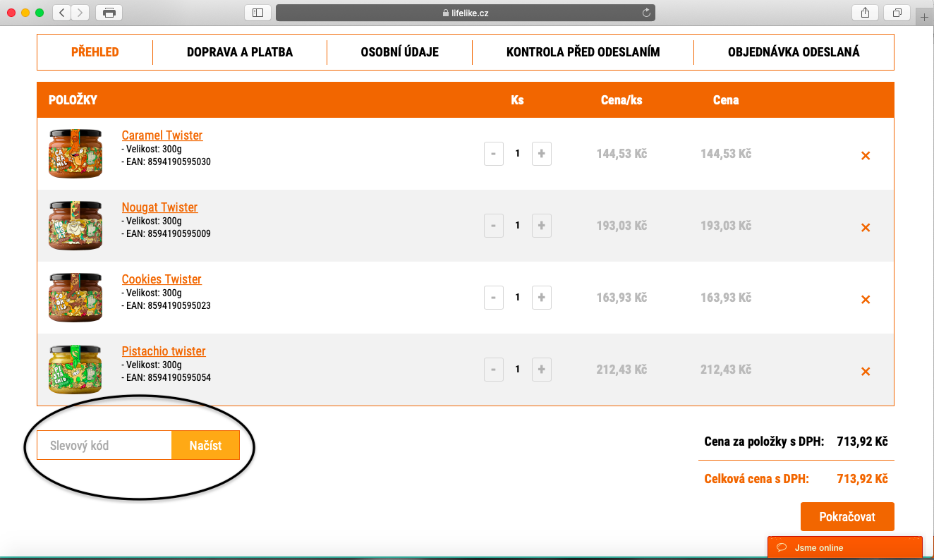The height and width of the screenshot is (560, 934).
Task: Increase Cookies Twister quantity by one
Action: click(x=541, y=298)
